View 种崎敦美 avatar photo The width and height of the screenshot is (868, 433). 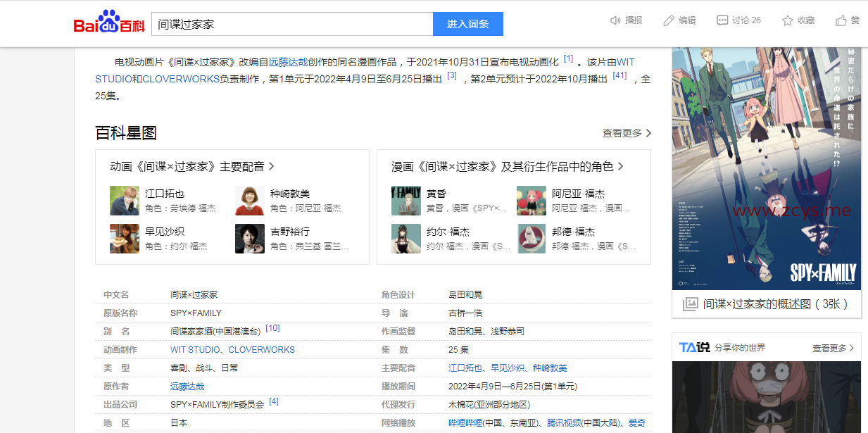(250, 201)
